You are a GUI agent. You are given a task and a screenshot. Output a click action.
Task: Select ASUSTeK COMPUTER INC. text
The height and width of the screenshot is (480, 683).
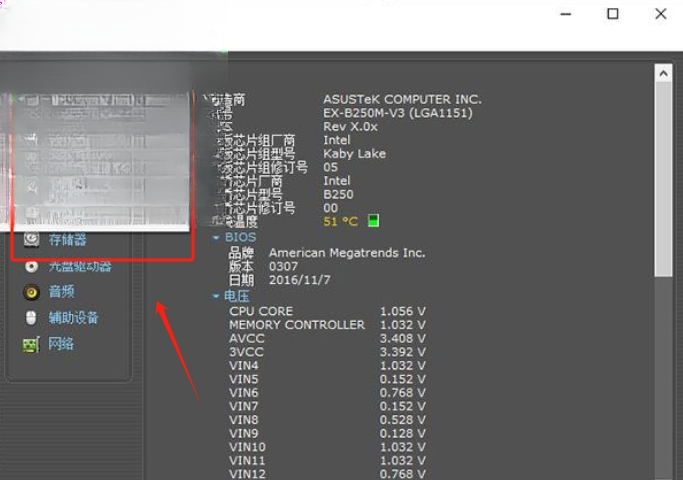tap(402, 99)
